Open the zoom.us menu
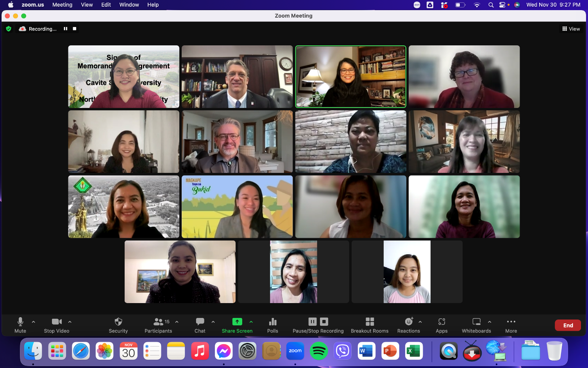The height and width of the screenshot is (368, 588). click(33, 5)
